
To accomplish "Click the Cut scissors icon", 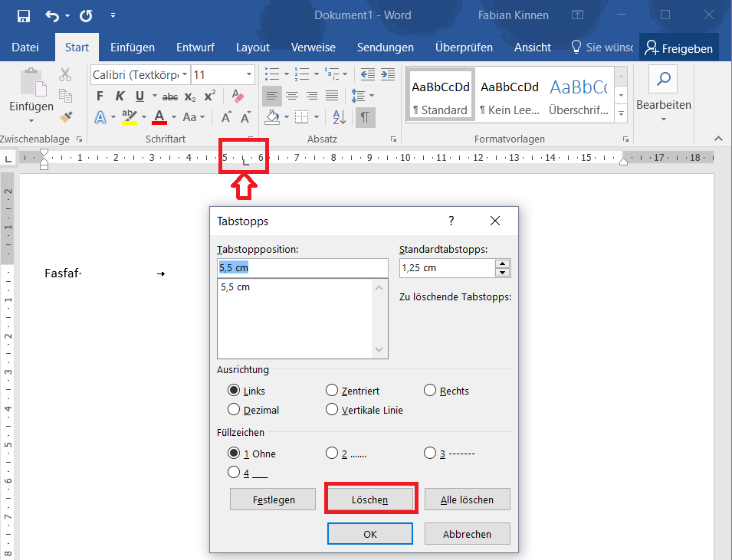I will (65, 74).
